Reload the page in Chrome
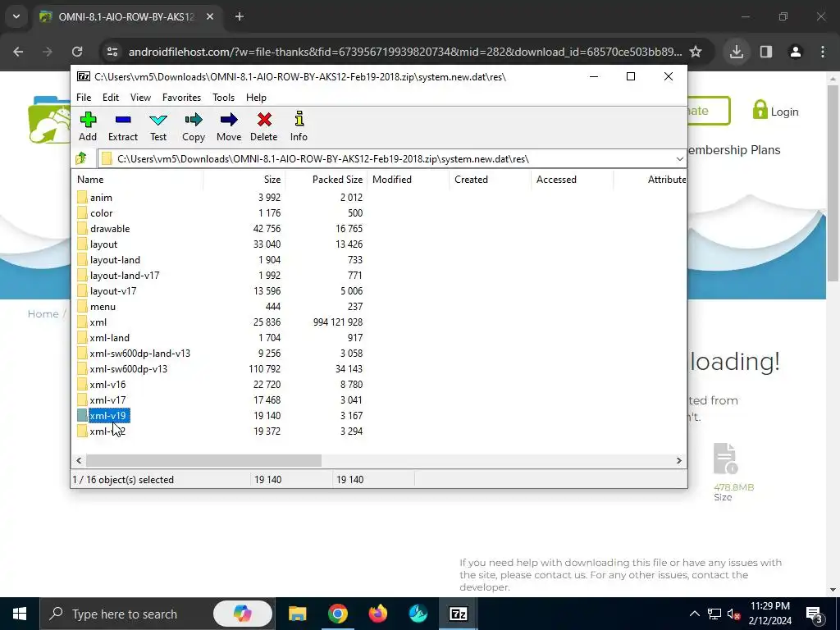 click(x=77, y=52)
